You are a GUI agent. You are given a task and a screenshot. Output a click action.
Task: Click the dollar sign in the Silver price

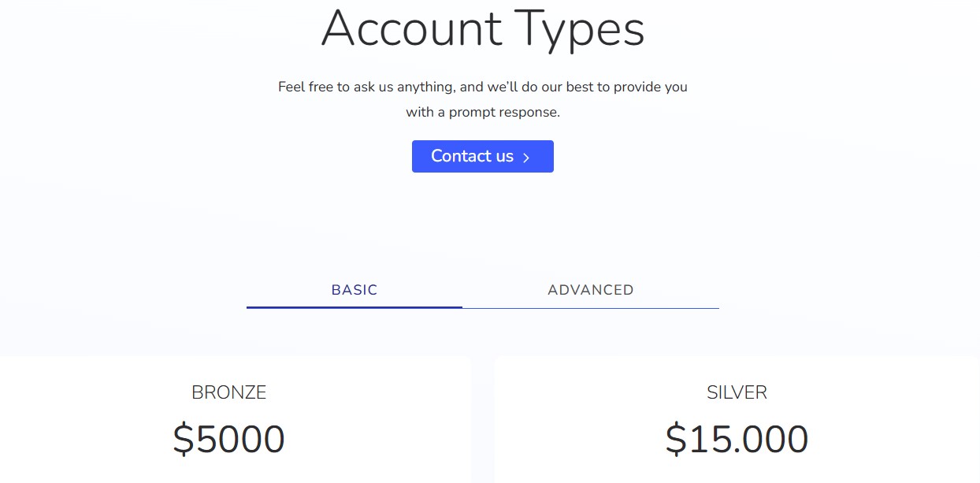pyautogui.click(x=675, y=440)
